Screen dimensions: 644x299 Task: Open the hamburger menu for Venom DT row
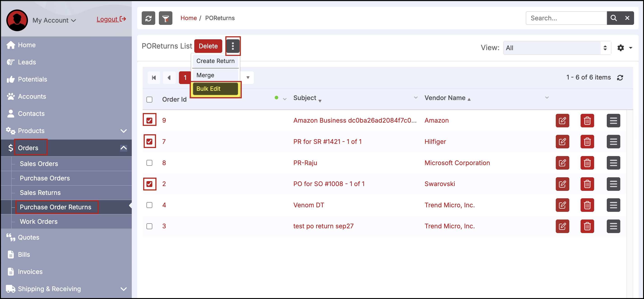coord(613,205)
